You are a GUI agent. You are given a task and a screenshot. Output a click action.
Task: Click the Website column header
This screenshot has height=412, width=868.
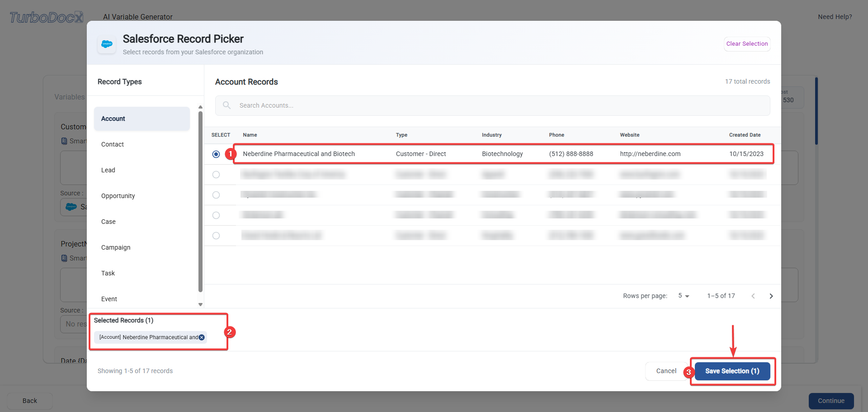click(x=630, y=135)
